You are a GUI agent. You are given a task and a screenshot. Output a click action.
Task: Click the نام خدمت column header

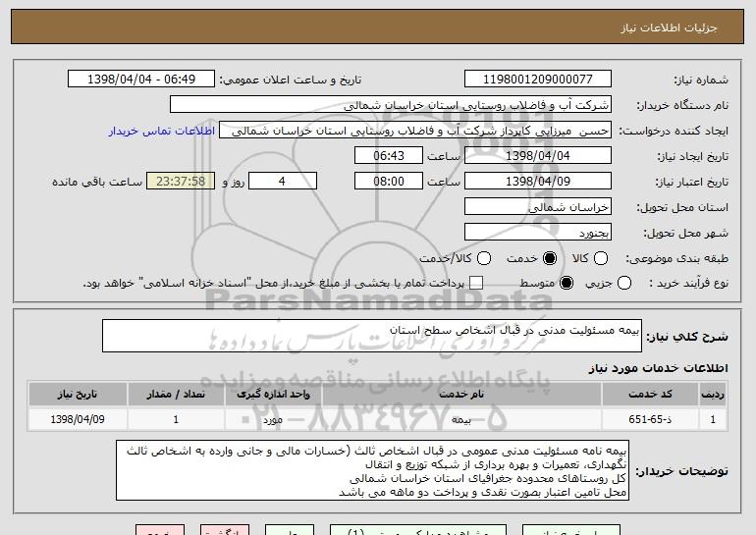click(461, 395)
